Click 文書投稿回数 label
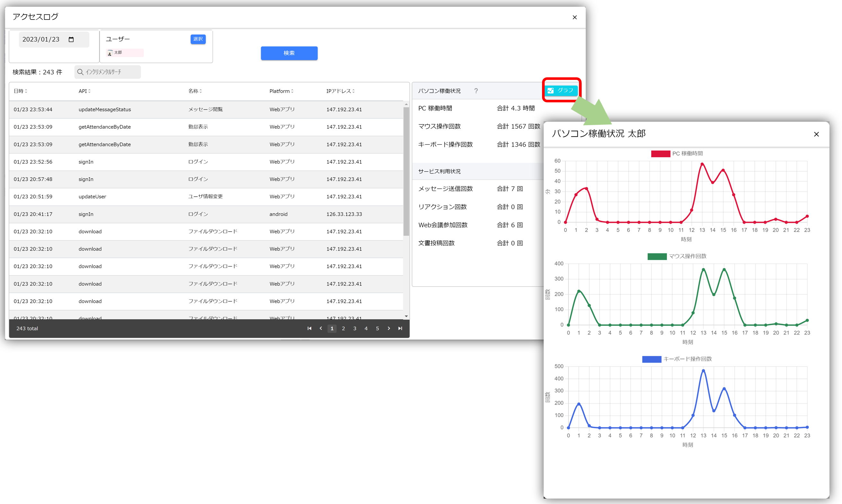This screenshot has height=504, width=842. click(x=436, y=243)
